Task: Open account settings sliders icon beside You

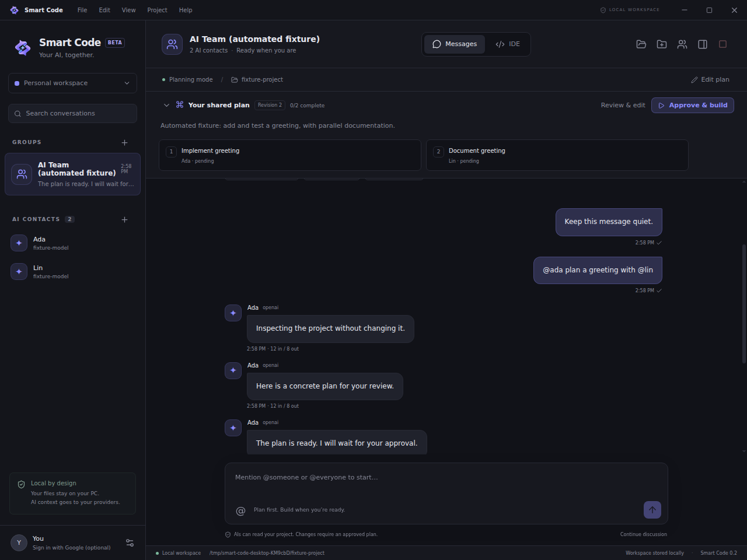Action: tap(130, 543)
